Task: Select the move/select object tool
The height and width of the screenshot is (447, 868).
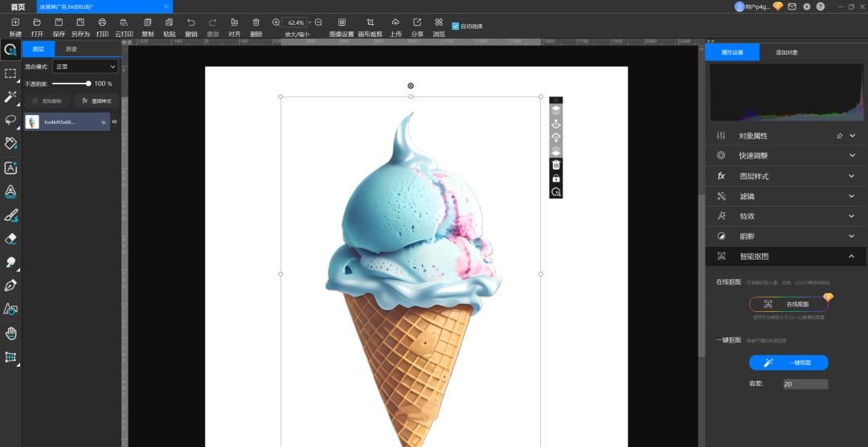Action: click(10, 51)
